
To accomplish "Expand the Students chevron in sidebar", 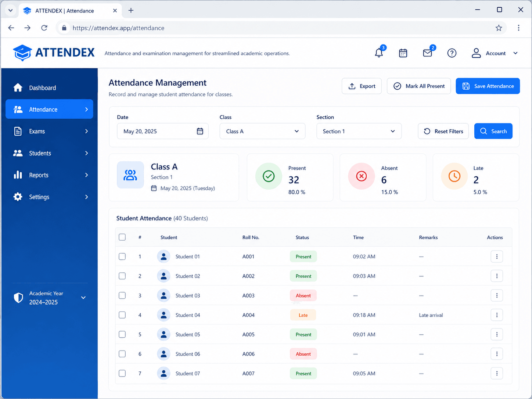I will point(87,153).
